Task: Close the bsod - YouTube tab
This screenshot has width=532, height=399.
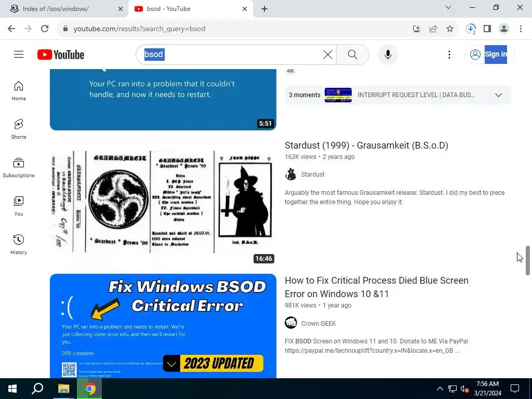Action: click(x=245, y=9)
